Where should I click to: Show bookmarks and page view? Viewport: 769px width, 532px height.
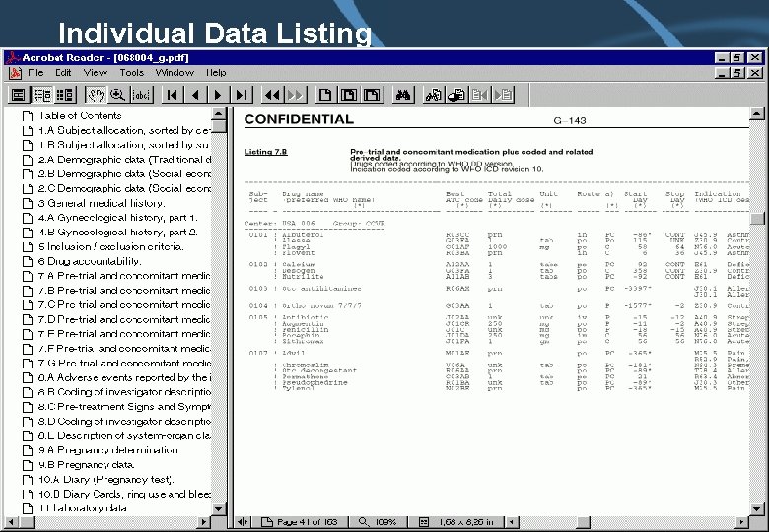point(42,95)
